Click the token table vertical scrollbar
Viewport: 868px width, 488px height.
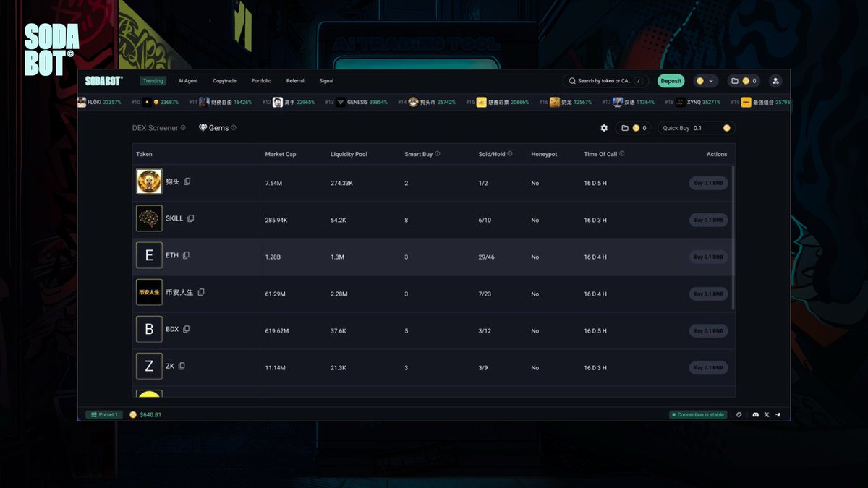[733, 238]
